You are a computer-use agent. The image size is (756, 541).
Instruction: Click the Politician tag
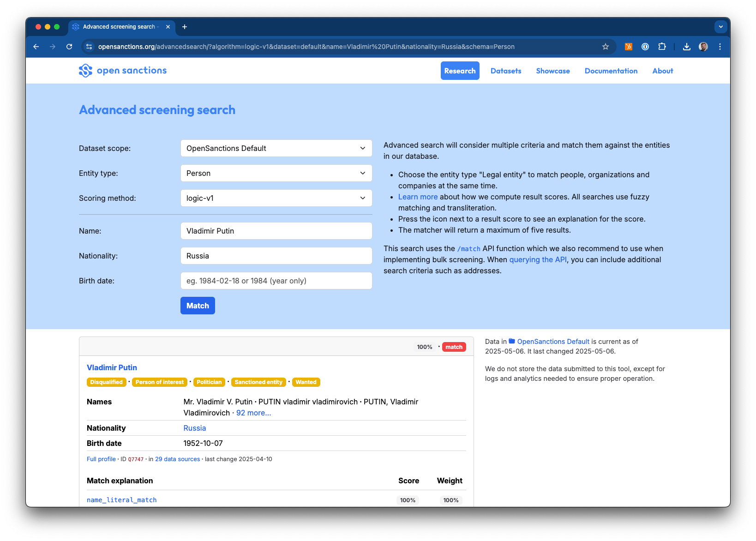(x=209, y=382)
